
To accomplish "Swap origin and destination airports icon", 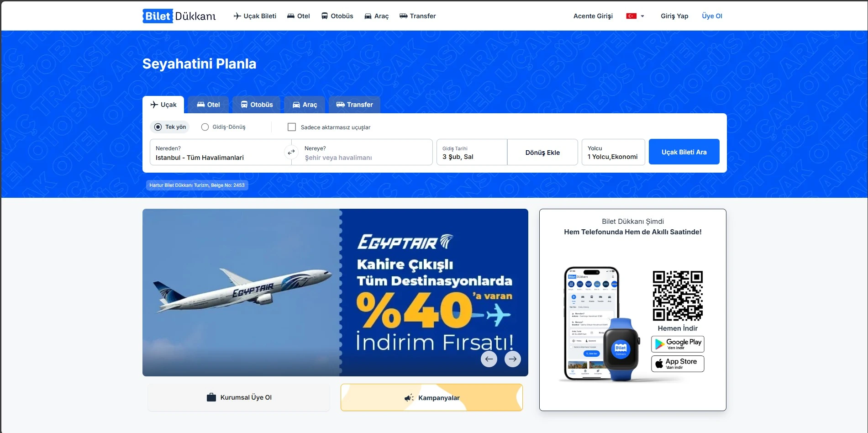I will (x=291, y=152).
